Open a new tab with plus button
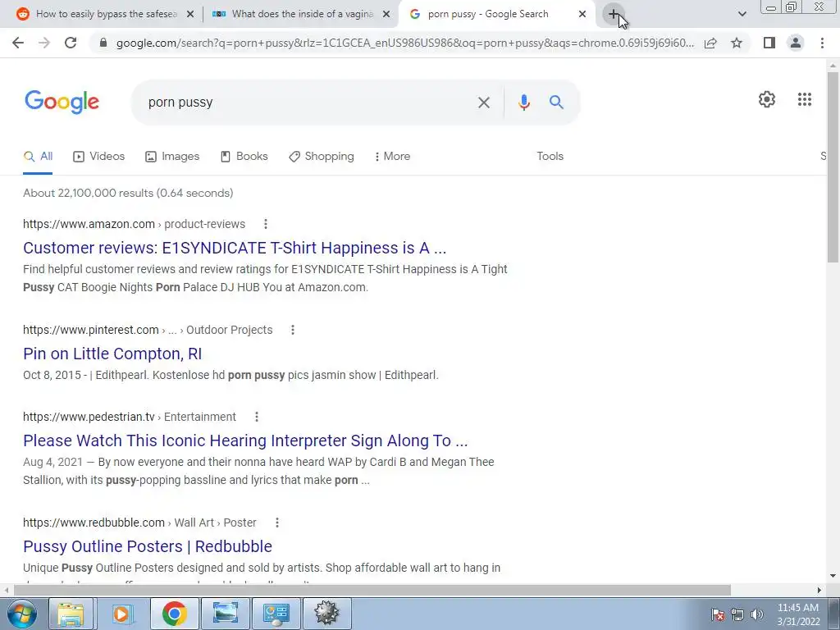Screen dimensions: 840x630 614,14
